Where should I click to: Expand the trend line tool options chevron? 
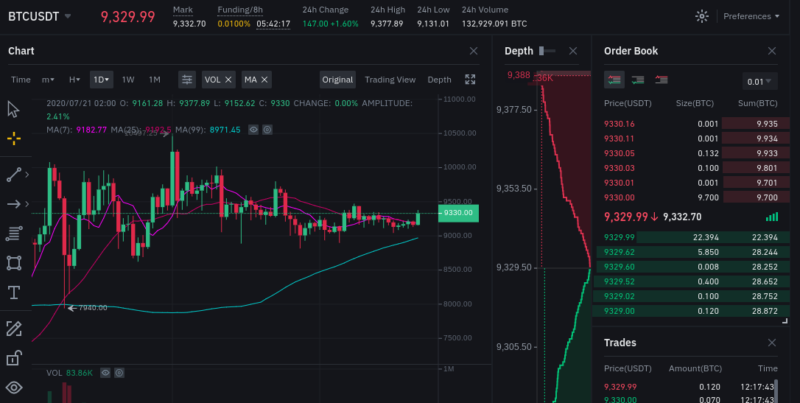click(27, 174)
